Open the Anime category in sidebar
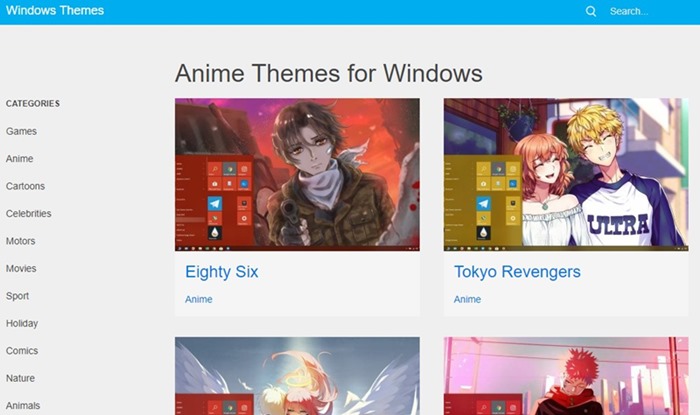Screen dimensions: 700x415 click(x=20, y=158)
